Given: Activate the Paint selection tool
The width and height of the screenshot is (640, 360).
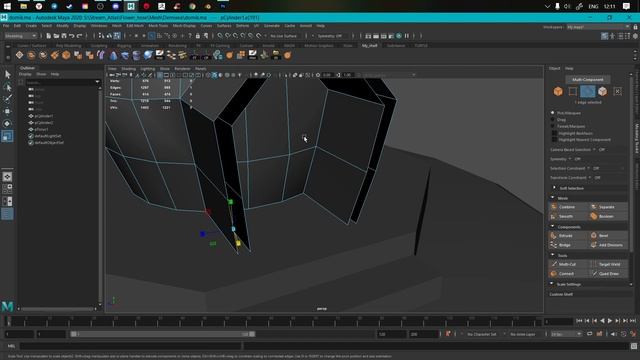Looking at the screenshot, I should coord(7,99).
